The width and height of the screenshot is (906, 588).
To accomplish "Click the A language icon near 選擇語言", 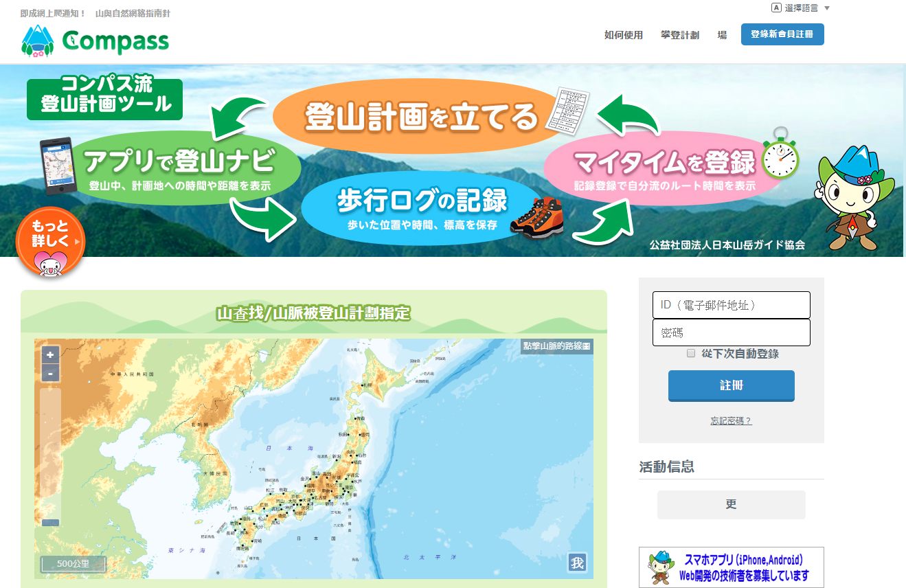I will 775,8.
